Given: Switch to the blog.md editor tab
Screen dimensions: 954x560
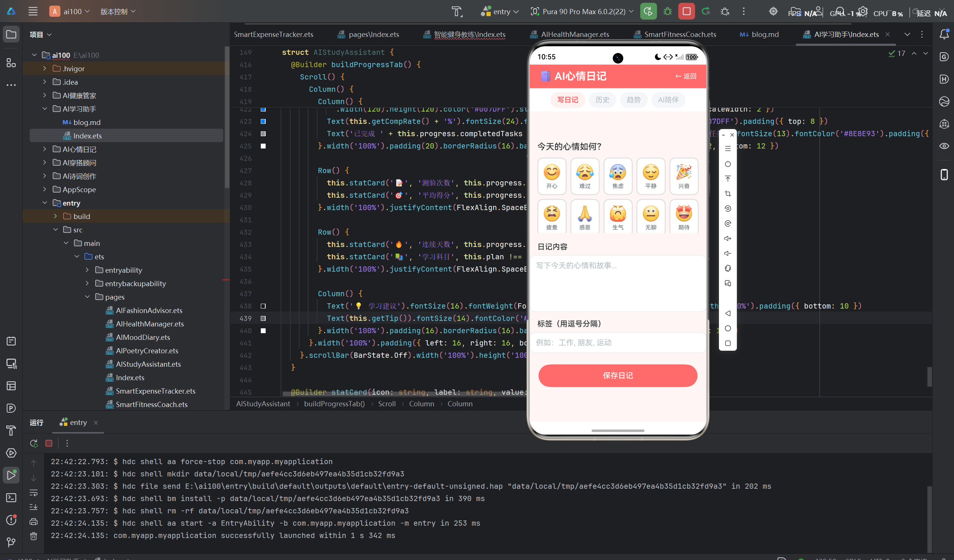Looking at the screenshot, I should click(x=760, y=34).
